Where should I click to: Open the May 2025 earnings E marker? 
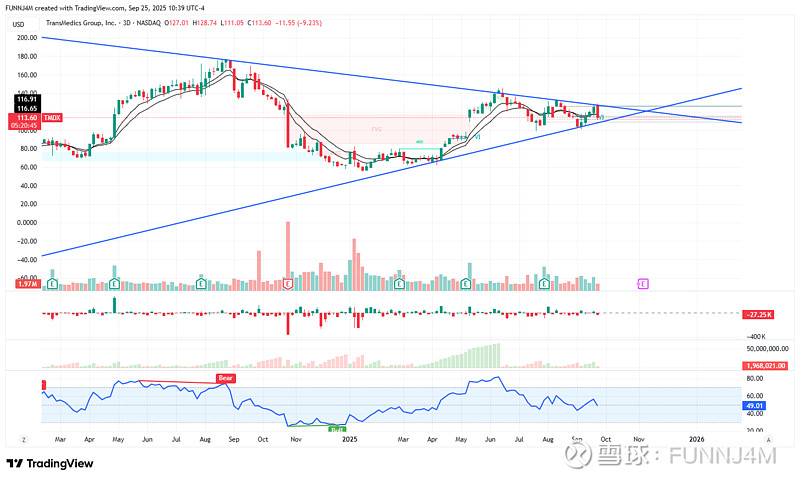pyautogui.click(x=465, y=284)
